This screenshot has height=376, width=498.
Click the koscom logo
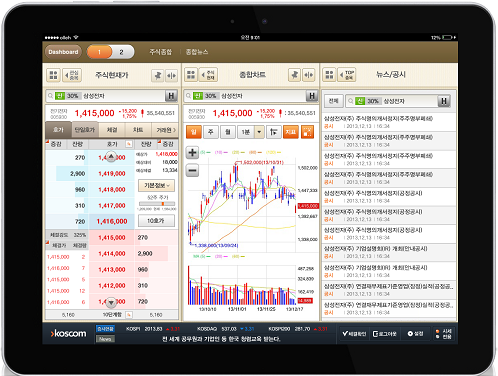click(68, 333)
